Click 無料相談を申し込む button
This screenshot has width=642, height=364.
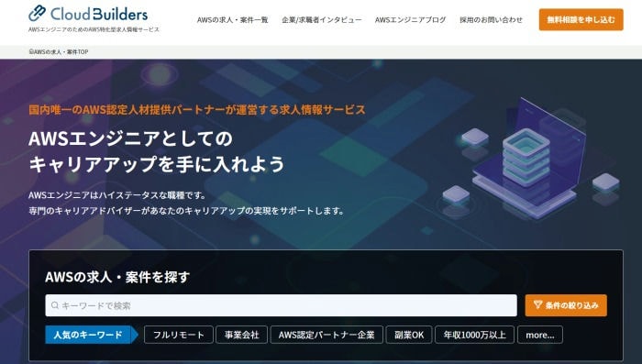[581, 19]
